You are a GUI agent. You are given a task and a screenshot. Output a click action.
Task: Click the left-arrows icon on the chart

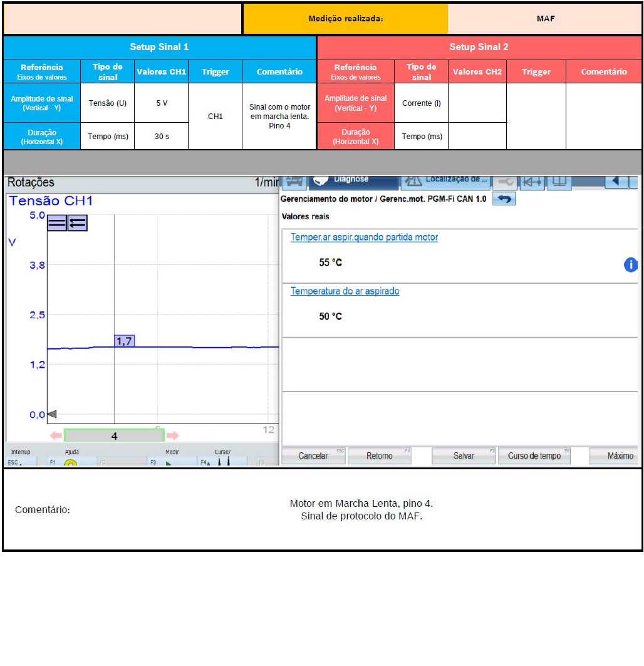pos(78,222)
